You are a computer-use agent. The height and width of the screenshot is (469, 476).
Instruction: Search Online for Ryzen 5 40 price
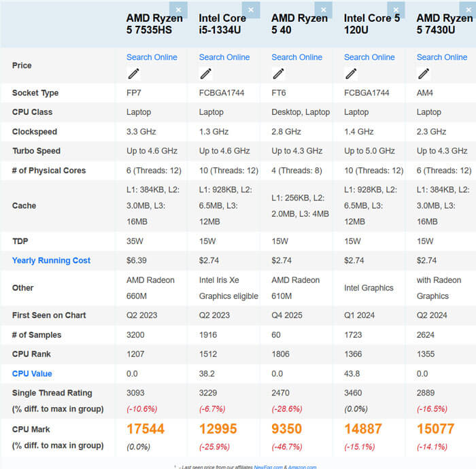point(297,57)
